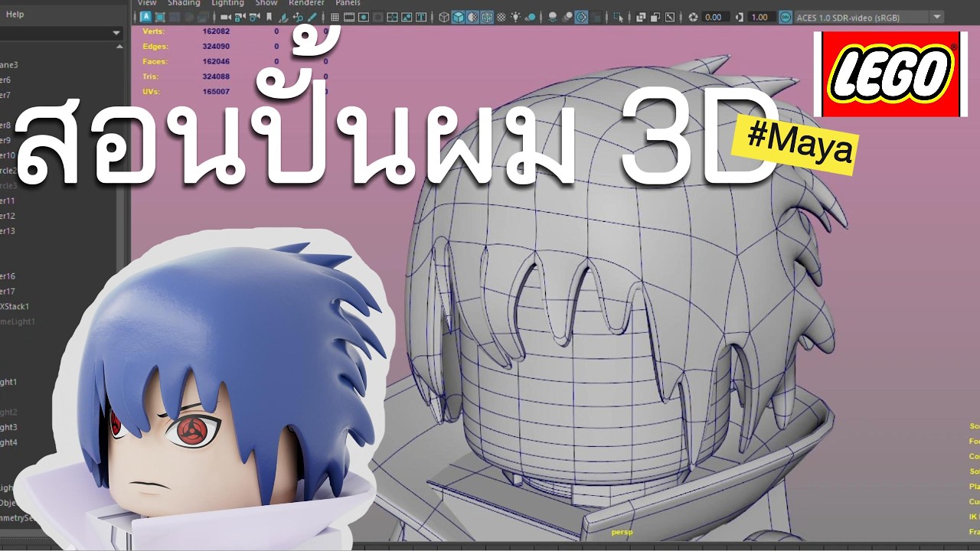The image size is (980, 551).
Task: Open camera attributes icon with eye
Action: coord(254,17)
